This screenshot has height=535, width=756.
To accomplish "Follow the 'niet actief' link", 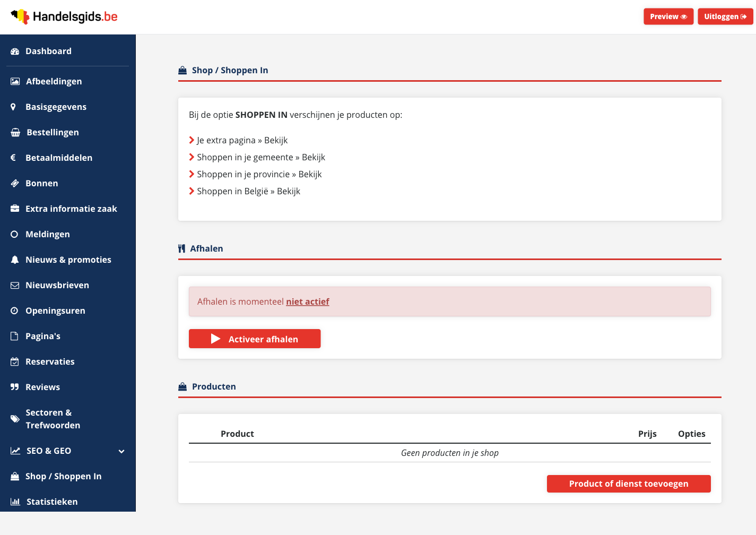I will (308, 301).
